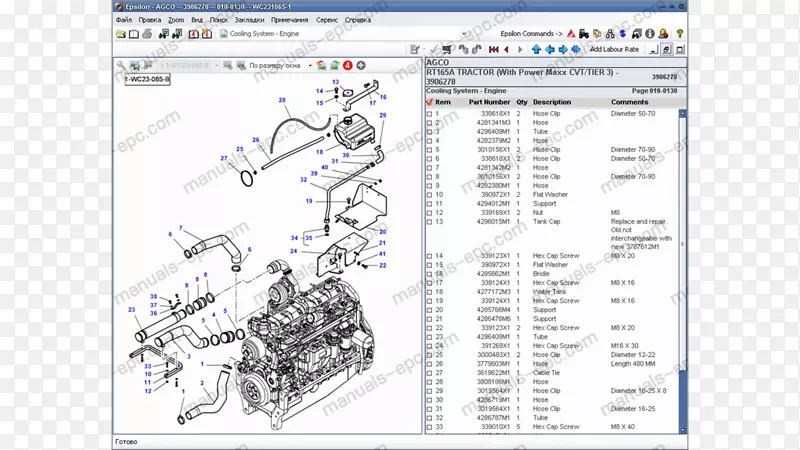Viewport: 800px width, 450px height.
Task: Click the gray plus circle icon
Action: (361, 65)
